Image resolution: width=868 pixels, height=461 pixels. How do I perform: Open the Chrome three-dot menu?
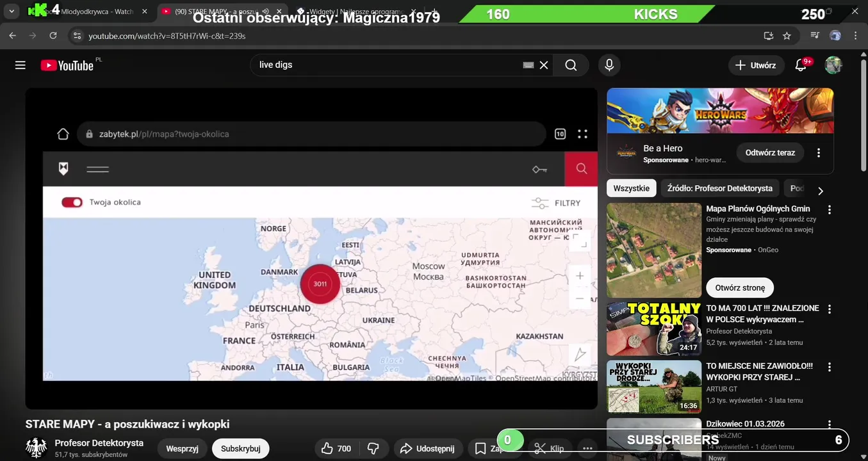855,36
